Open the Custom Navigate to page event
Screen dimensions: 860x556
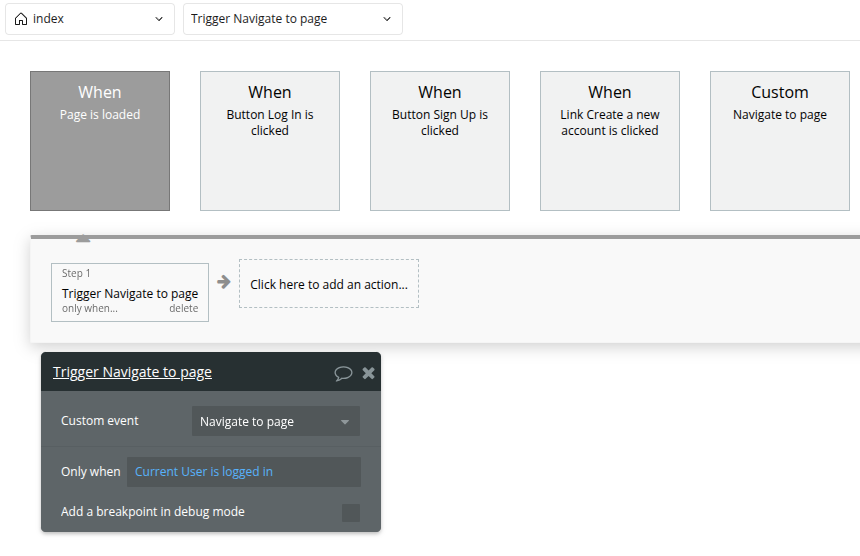pyautogui.click(x=780, y=141)
